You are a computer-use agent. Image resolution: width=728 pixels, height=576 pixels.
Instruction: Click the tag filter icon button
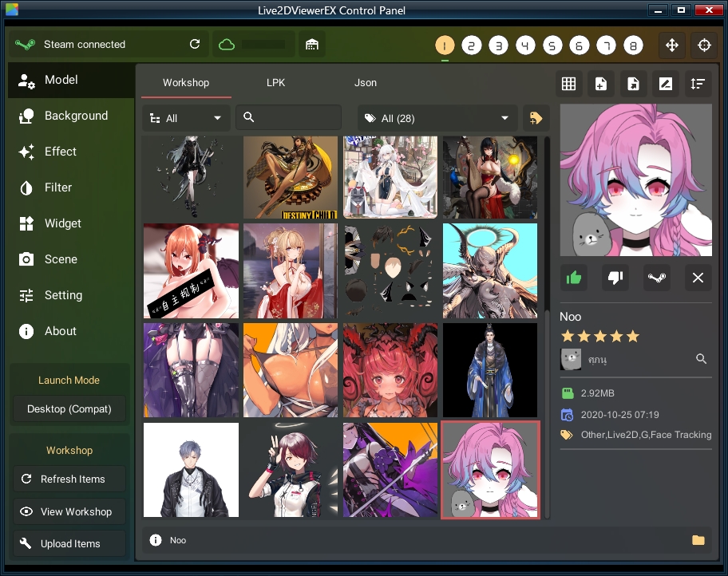point(536,118)
